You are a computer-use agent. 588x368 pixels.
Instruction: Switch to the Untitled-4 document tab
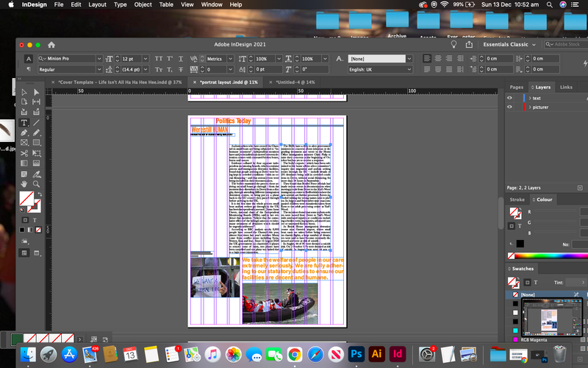tap(295, 82)
